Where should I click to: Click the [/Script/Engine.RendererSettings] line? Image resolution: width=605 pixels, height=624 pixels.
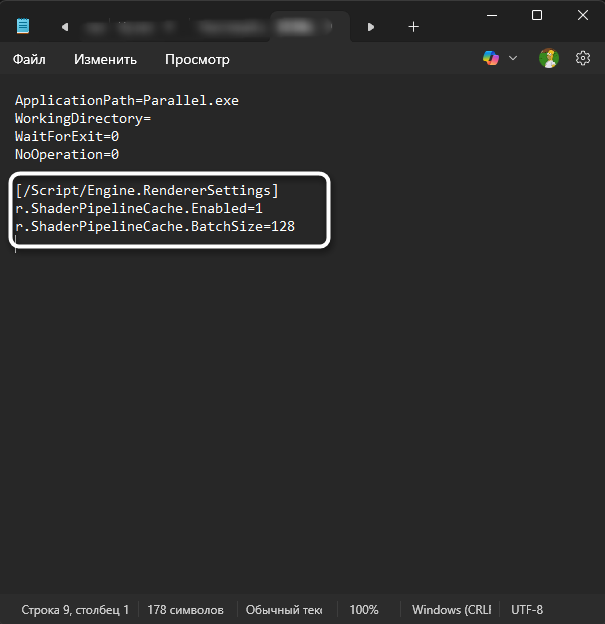click(147, 190)
